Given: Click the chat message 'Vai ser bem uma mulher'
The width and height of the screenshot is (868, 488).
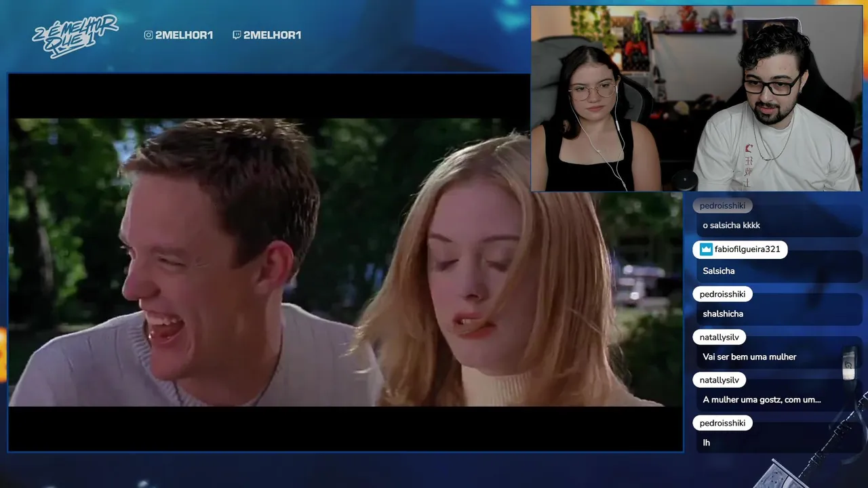Looking at the screenshot, I should (x=749, y=357).
